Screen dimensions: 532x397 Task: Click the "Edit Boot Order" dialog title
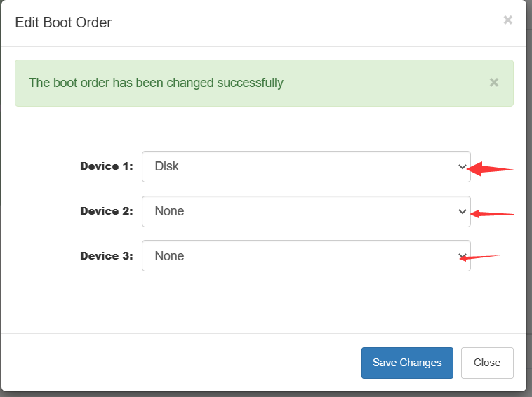pyautogui.click(x=63, y=22)
